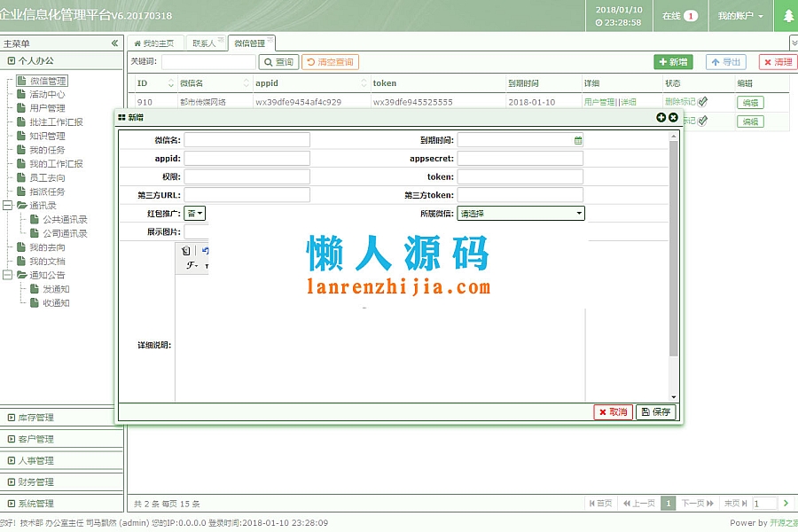This screenshot has height=532, width=798.
Task: Click the green tree icon in the header
Action: [786, 16]
